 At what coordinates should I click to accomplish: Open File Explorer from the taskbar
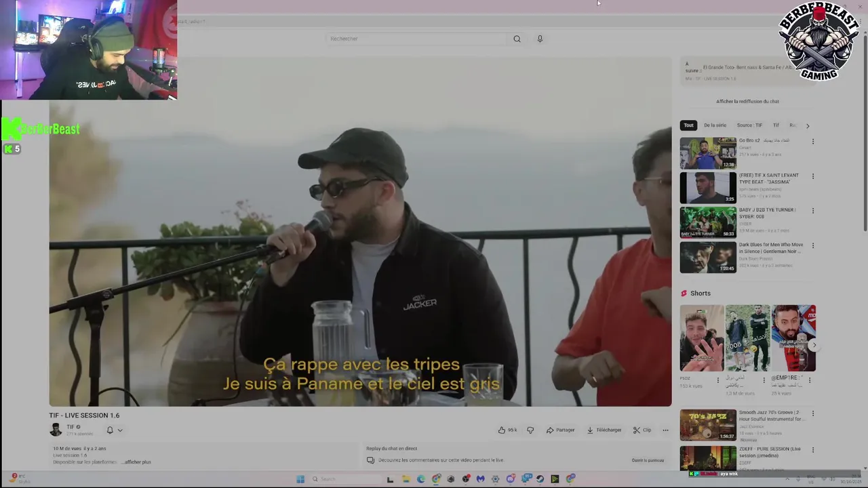pos(406,479)
